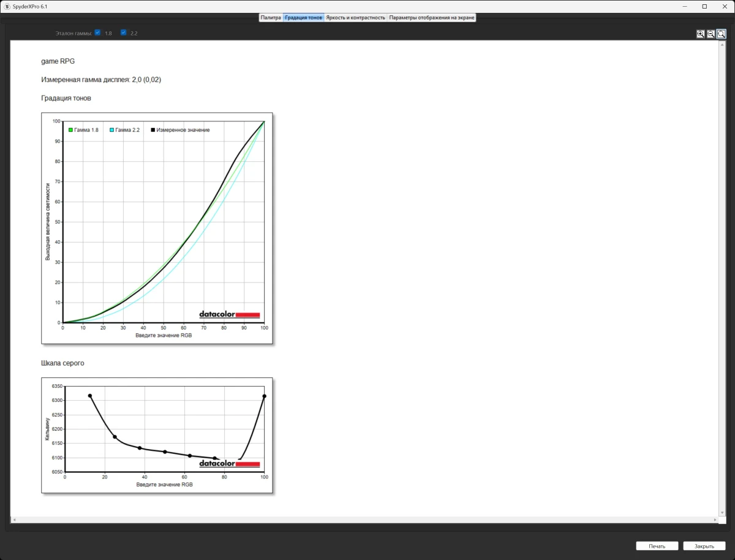The width and height of the screenshot is (735, 560).
Task: Open the Яркость и контрастность tab
Action: [x=355, y=18]
